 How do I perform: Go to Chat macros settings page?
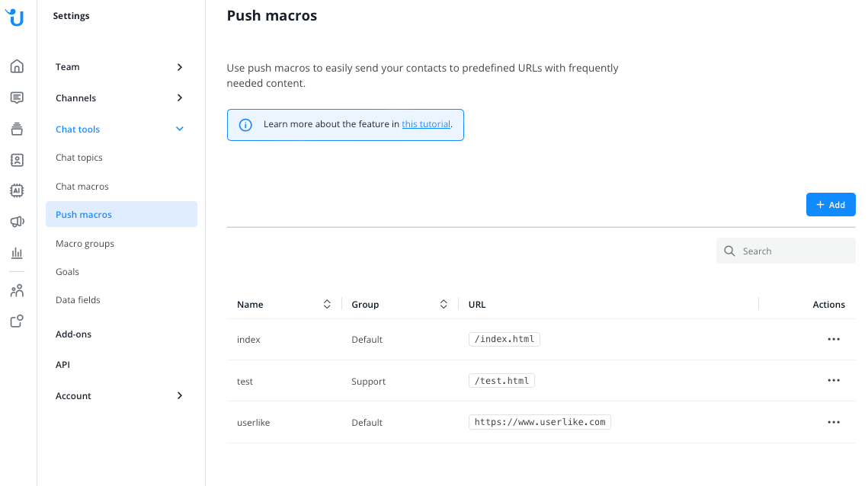tap(82, 187)
